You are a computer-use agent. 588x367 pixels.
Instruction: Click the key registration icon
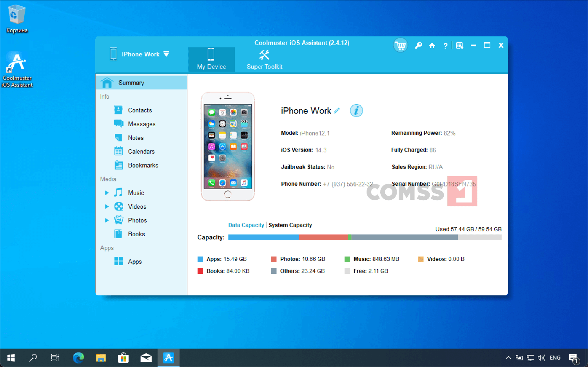point(418,45)
